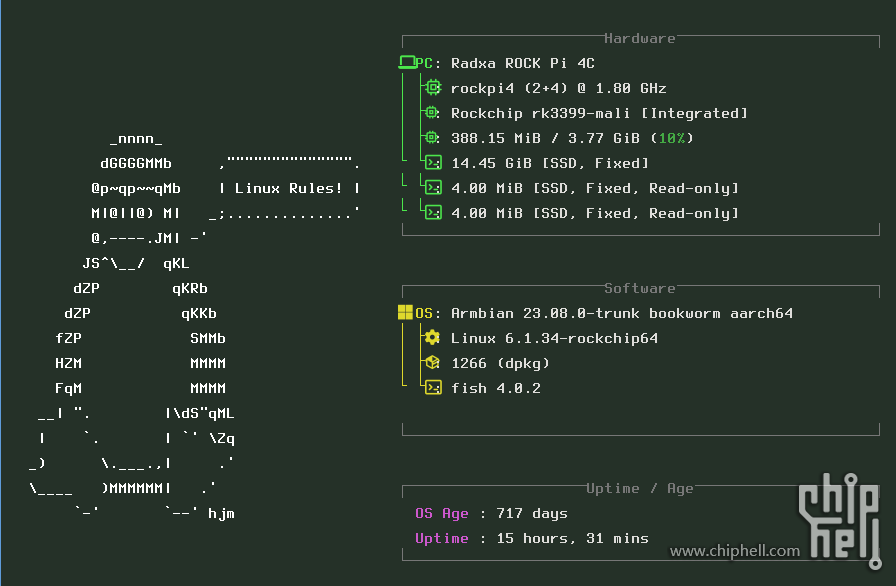Image resolution: width=896 pixels, height=586 pixels.
Task: Click Armbian 23.08.0-trunk bookworm aarch64 text
Action: [622, 313]
